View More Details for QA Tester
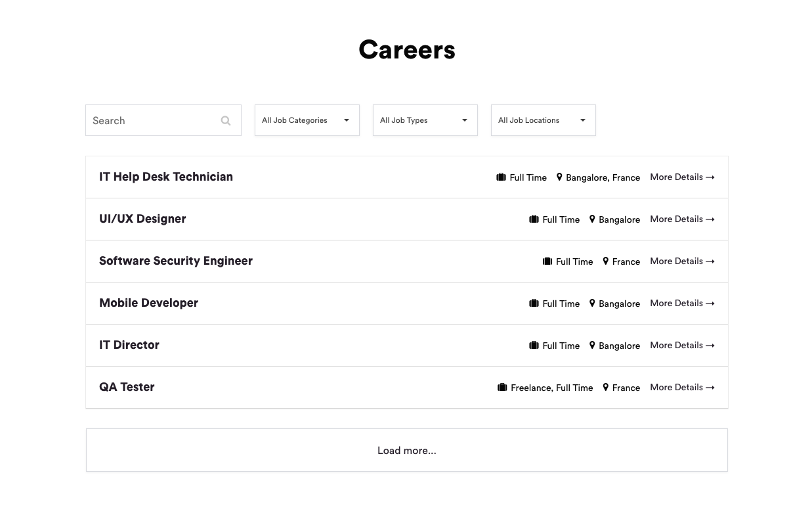 (682, 388)
